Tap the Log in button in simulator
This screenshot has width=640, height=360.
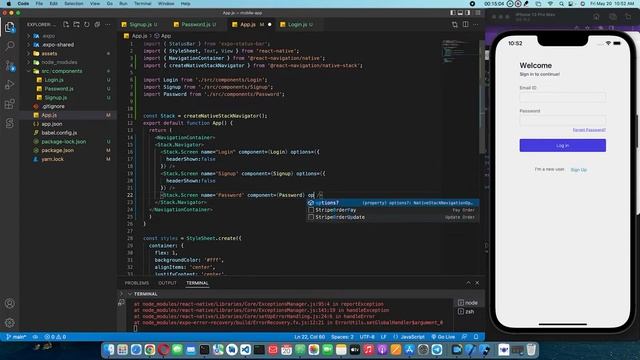[562, 145]
